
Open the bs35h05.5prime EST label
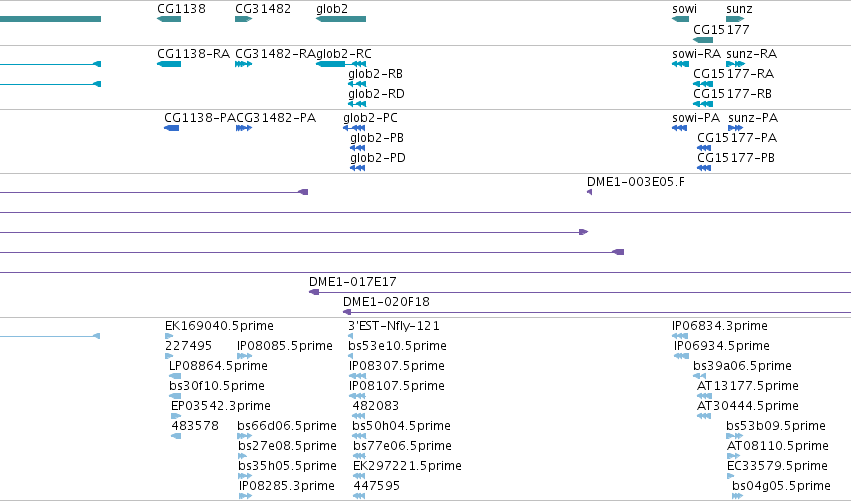click(288, 466)
